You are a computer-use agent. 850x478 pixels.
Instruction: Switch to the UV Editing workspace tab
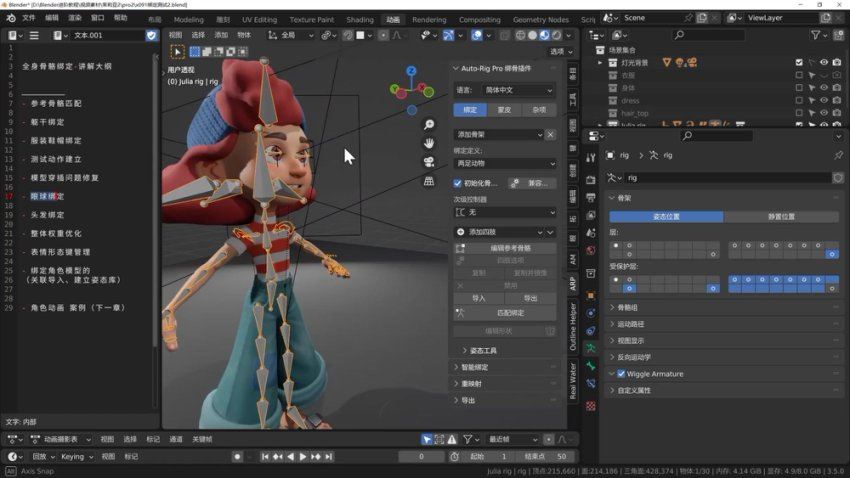[x=259, y=20]
